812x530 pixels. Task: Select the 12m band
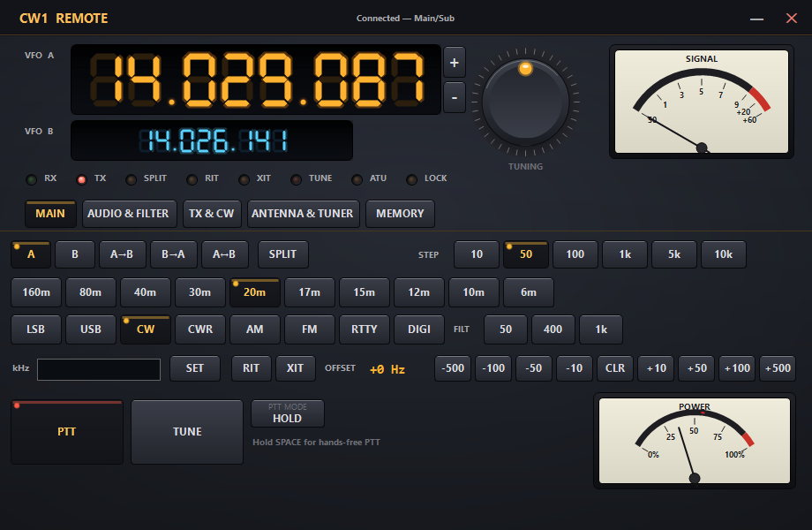(419, 292)
